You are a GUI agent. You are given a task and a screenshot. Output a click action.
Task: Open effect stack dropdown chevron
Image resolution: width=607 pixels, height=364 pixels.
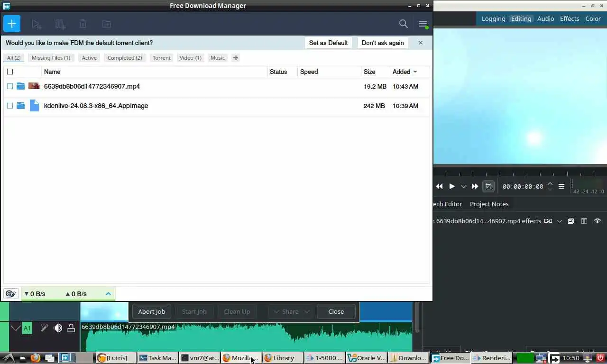click(560, 221)
